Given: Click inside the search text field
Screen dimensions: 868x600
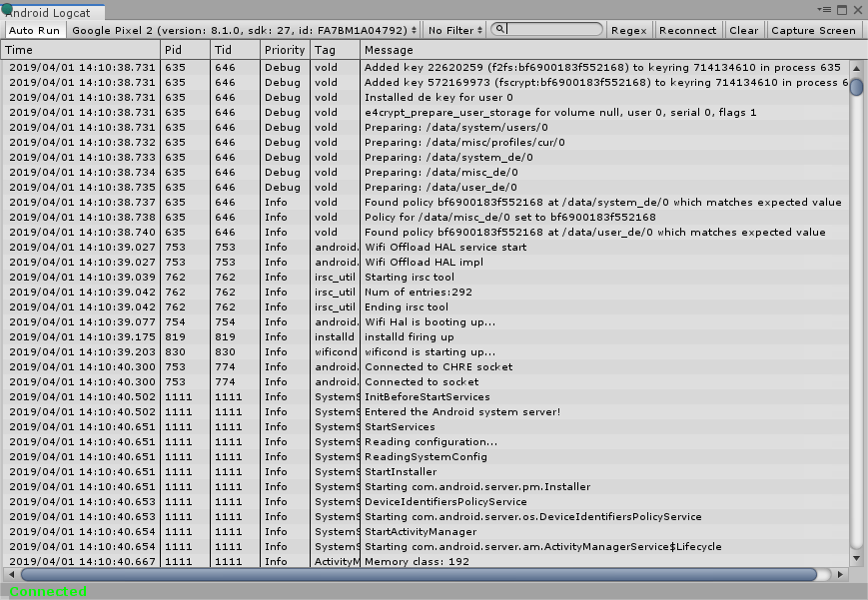Looking at the screenshot, I should click(549, 30).
